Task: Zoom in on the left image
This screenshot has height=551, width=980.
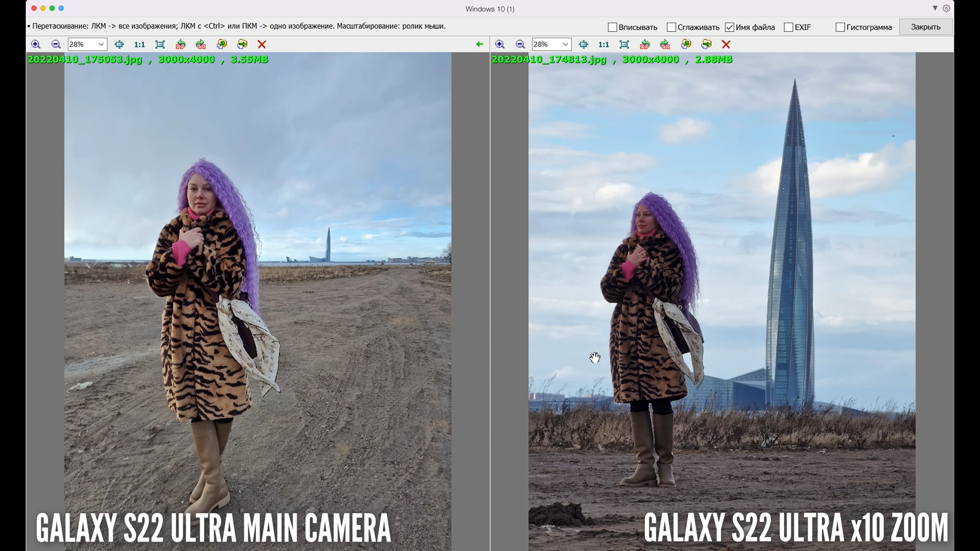Action: (36, 44)
